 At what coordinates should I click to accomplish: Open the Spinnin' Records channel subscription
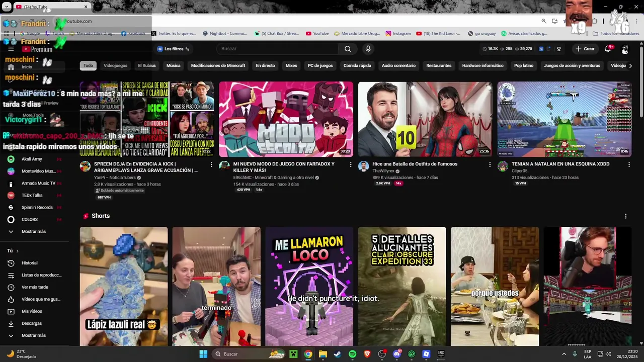tap(34, 207)
